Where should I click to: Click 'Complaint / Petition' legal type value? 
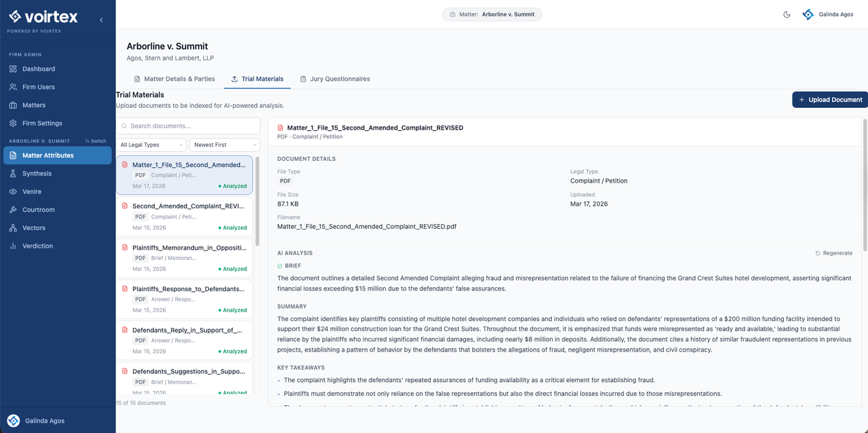tap(599, 181)
